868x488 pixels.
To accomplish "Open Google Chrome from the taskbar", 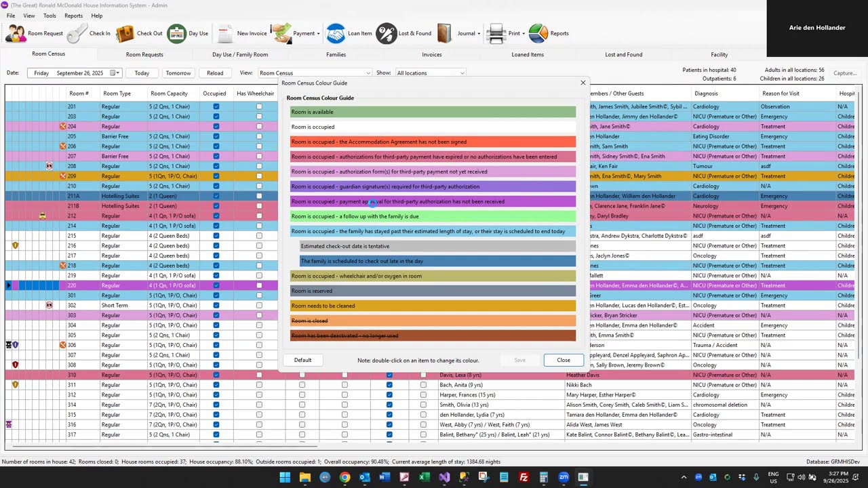I will click(344, 477).
